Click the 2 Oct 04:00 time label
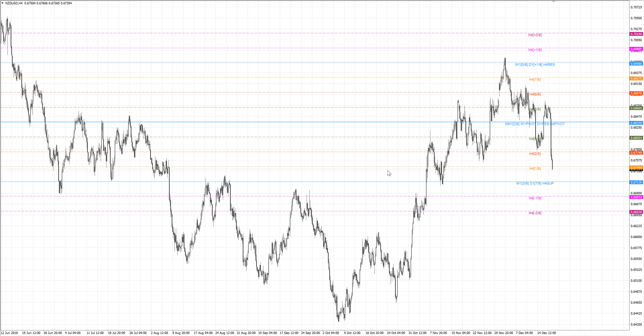The image size is (644, 336). pos(331,333)
